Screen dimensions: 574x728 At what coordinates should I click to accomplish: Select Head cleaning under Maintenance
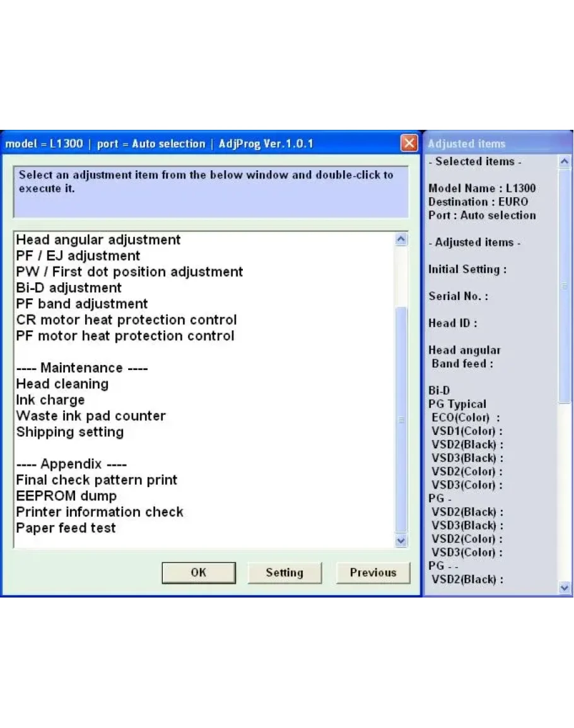(62, 384)
